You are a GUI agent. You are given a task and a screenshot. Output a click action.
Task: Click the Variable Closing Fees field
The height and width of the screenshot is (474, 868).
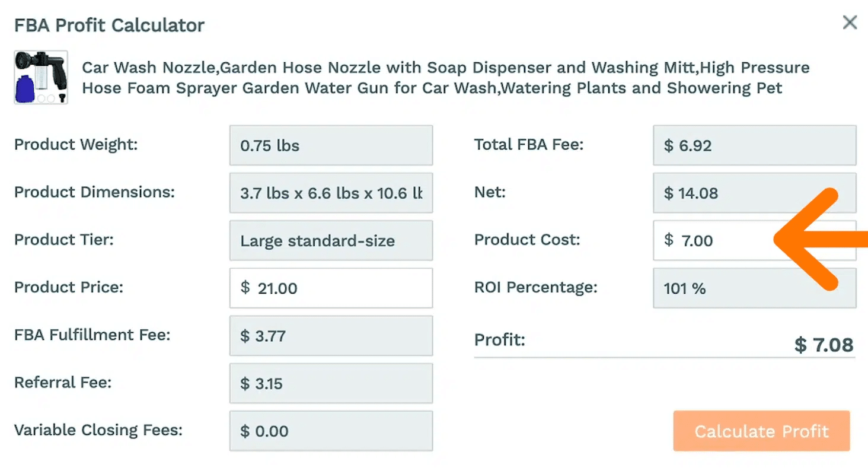[x=331, y=431]
